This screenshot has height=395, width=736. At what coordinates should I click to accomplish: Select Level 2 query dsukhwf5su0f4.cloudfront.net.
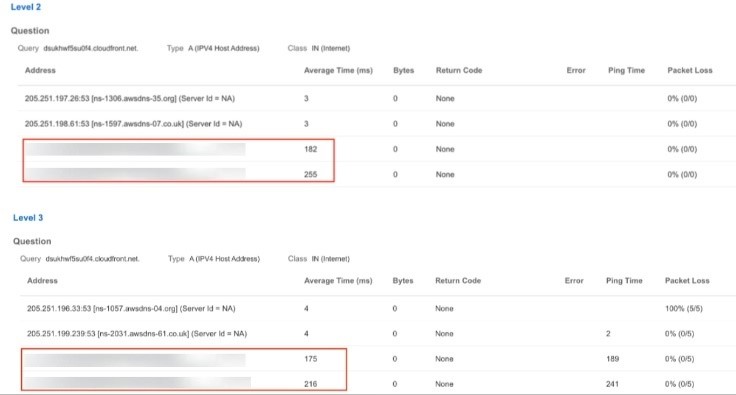point(91,48)
